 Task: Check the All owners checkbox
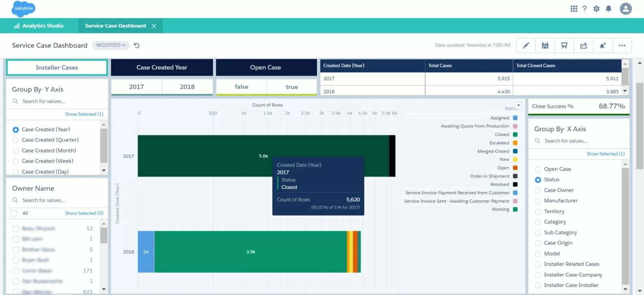coord(14,213)
